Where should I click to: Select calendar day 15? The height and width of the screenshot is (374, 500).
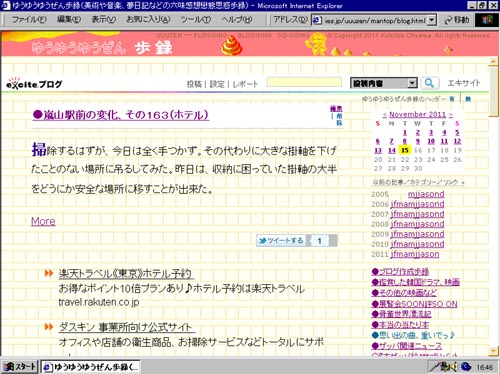coord(405,150)
